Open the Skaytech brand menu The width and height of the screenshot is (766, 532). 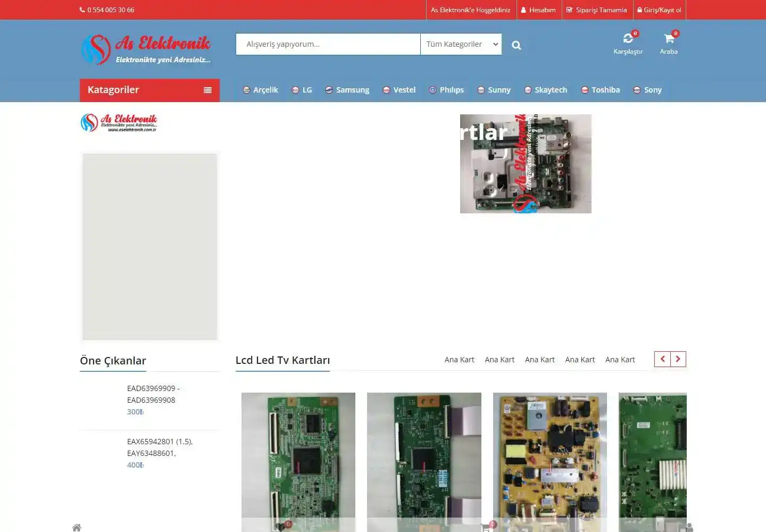point(545,90)
